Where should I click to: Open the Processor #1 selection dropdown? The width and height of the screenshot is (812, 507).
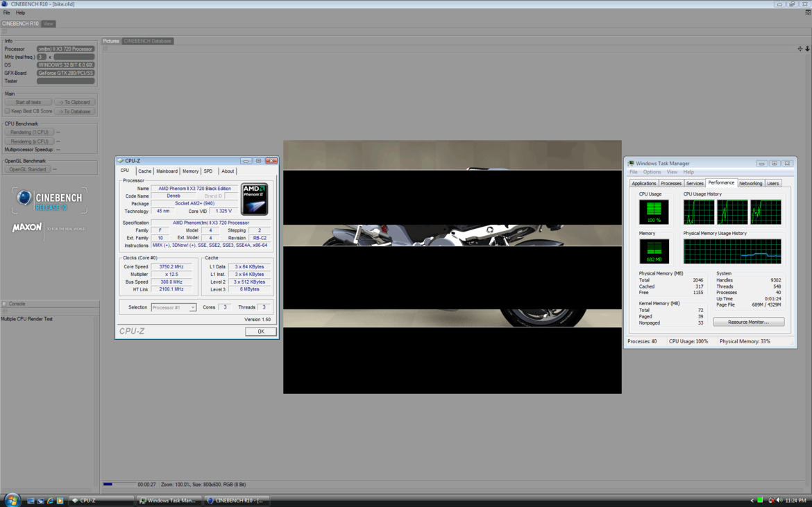pyautogui.click(x=174, y=307)
